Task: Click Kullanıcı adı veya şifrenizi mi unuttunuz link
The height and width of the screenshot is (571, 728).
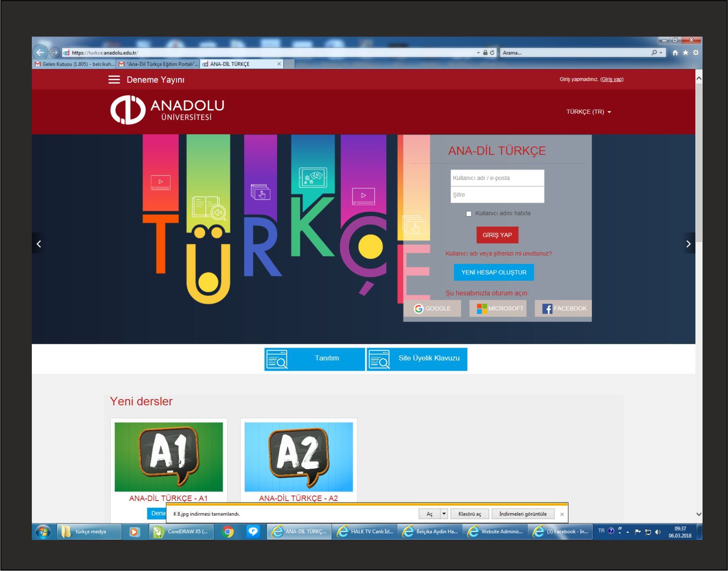Action: (x=498, y=253)
